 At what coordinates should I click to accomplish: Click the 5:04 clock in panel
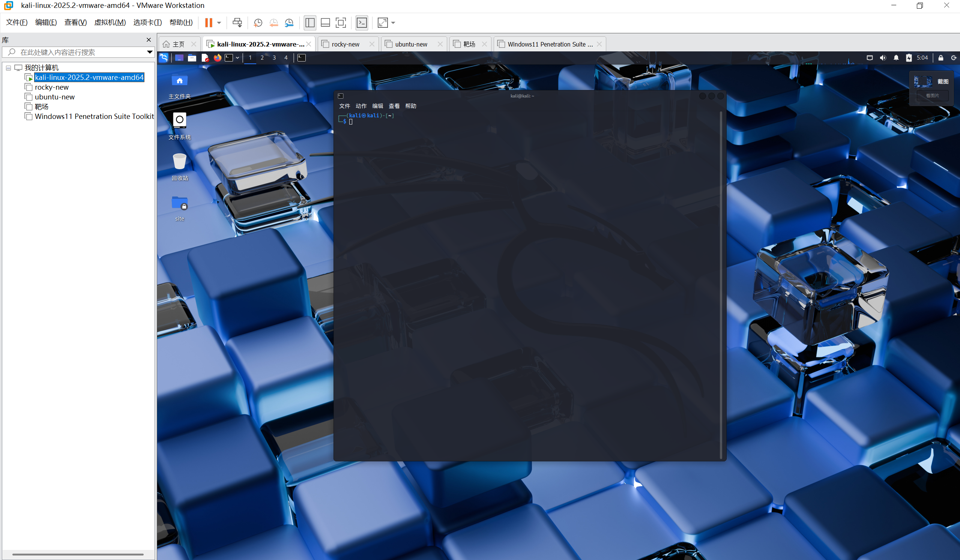coord(922,58)
